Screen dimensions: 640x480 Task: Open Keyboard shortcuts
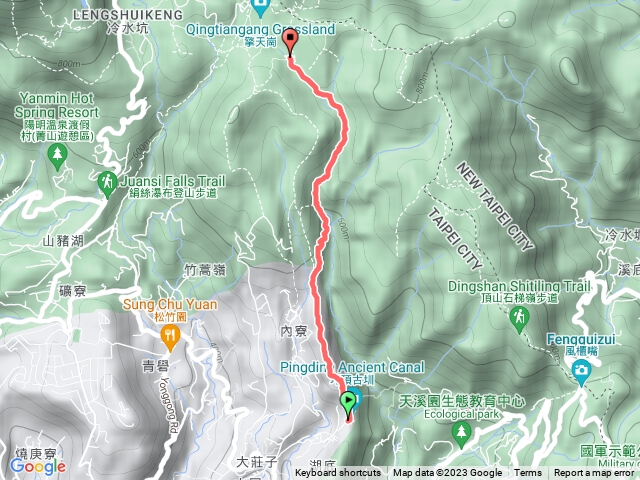(338, 473)
